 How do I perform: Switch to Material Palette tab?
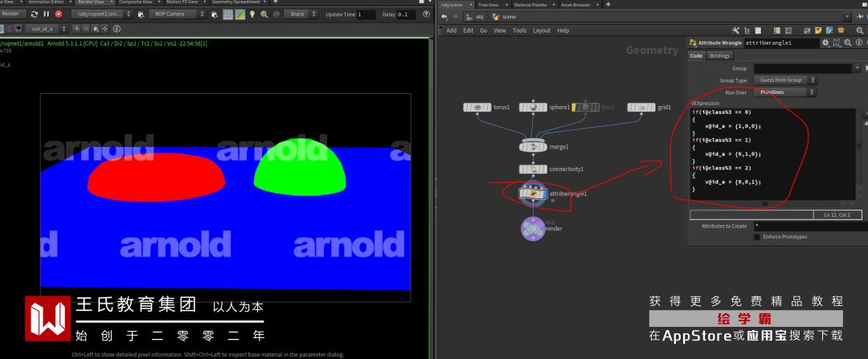pyautogui.click(x=530, y=5)
